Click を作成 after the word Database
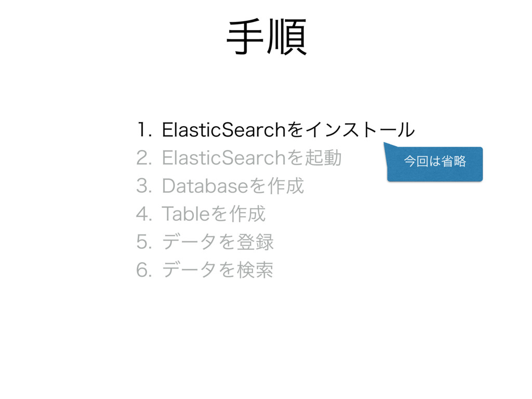Viewport: 532px width, 399px height. click(276, 186)
